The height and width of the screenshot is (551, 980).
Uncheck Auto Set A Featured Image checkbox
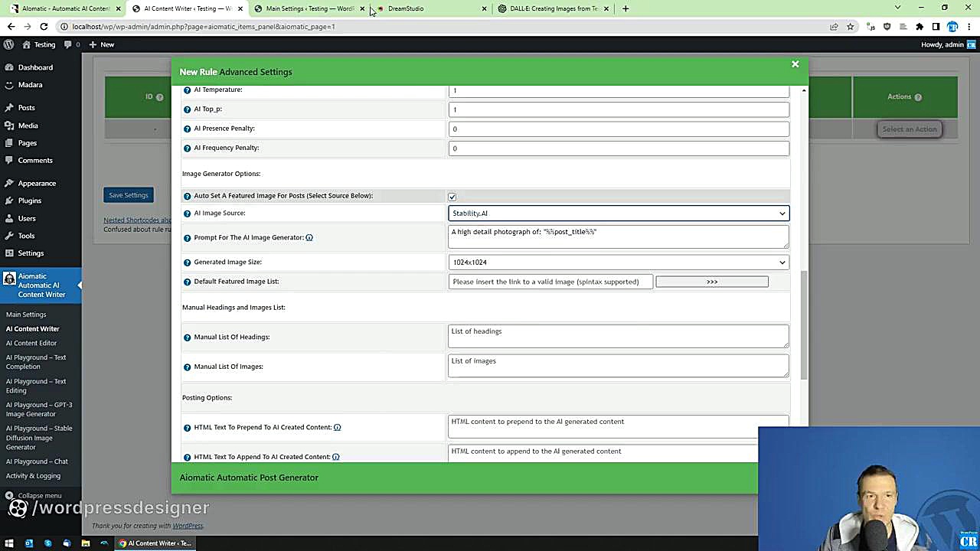click(x=452, y=197)
